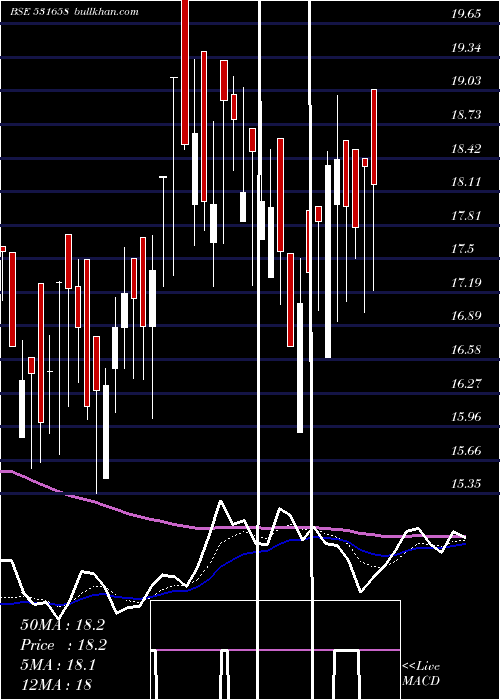
Task: Click the price label 19.34
Action: click(466, 47)
